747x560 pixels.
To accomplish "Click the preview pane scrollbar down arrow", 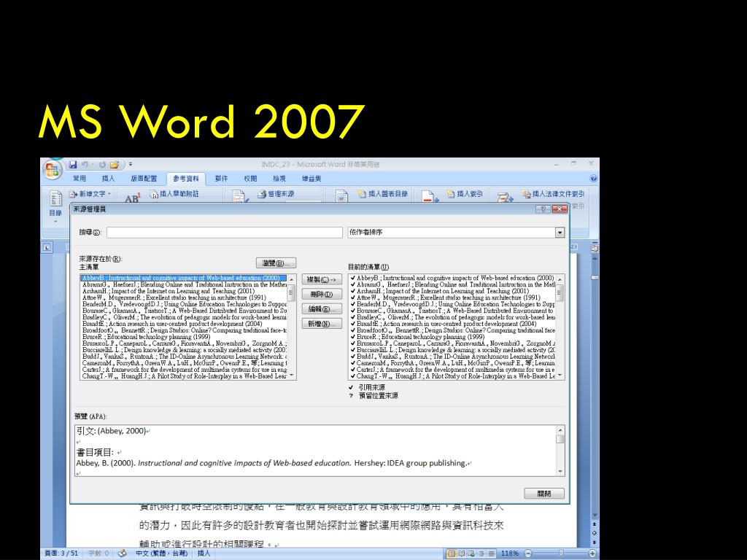I will point(560,472).
